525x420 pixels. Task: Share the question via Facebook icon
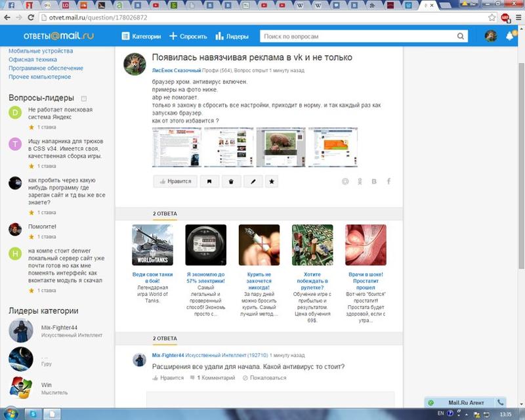[388, 181]
